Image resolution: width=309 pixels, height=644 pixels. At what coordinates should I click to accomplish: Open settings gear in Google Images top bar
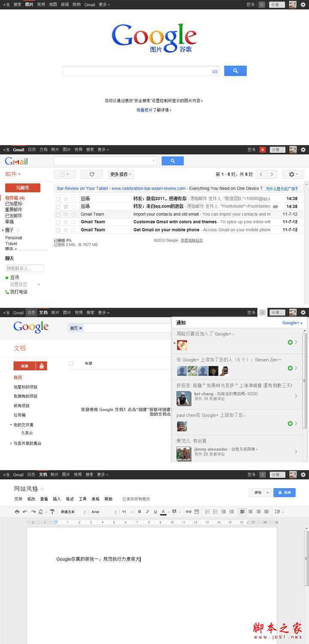(x=303, y=5)
